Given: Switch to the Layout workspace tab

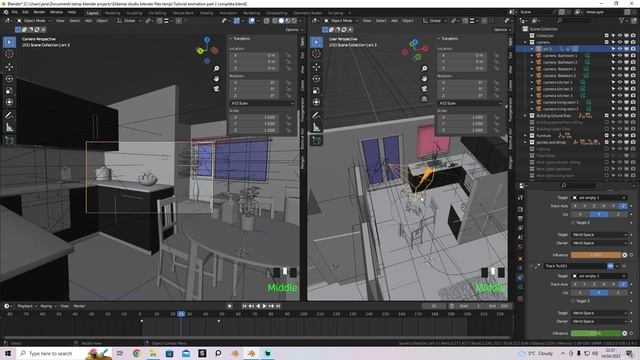Looking at the screenshot, I should 93,13.
